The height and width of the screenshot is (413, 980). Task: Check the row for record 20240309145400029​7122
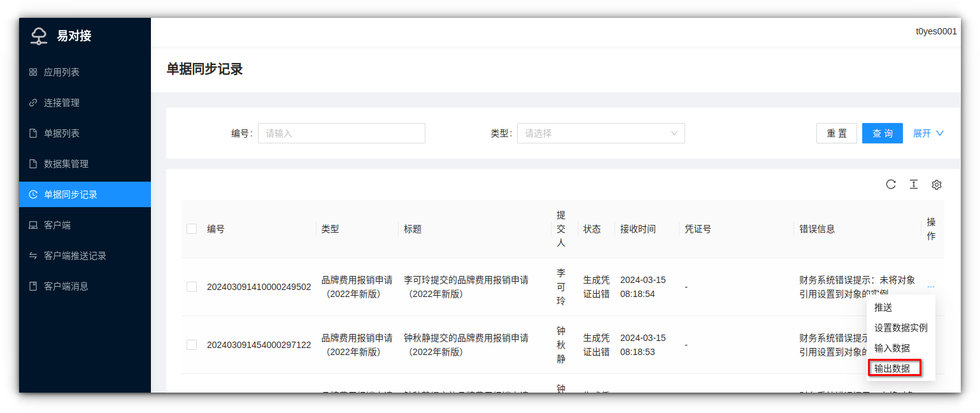coord(192,345)
